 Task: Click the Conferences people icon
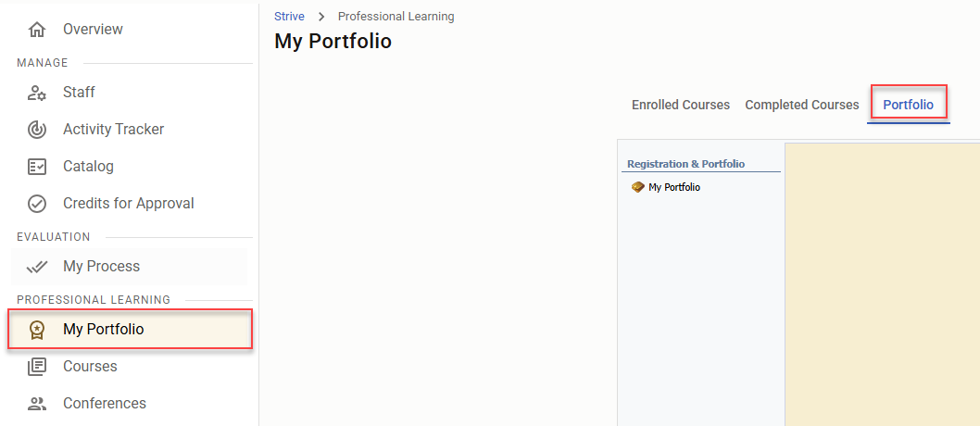click(37, 404)
